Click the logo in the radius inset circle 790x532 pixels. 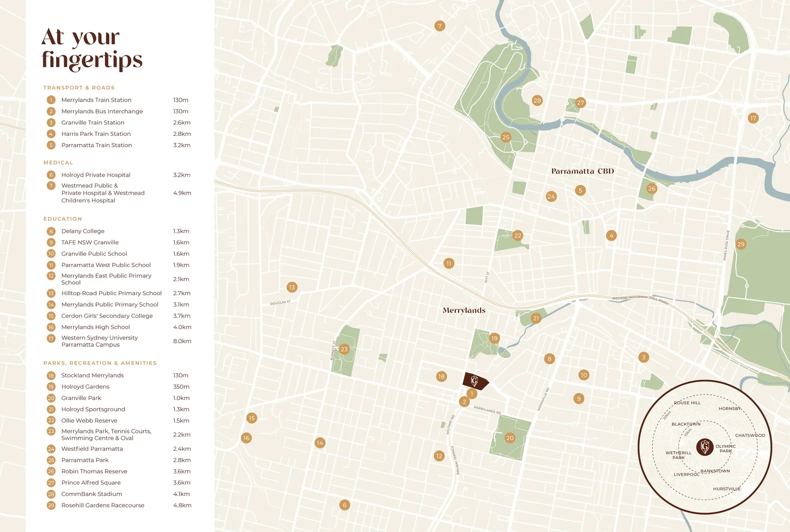(705, 447)
